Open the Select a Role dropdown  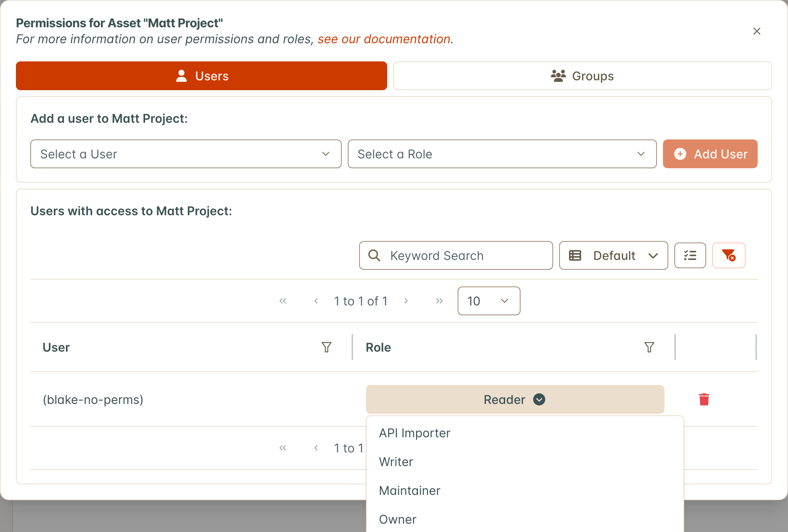tap(502, 154)
